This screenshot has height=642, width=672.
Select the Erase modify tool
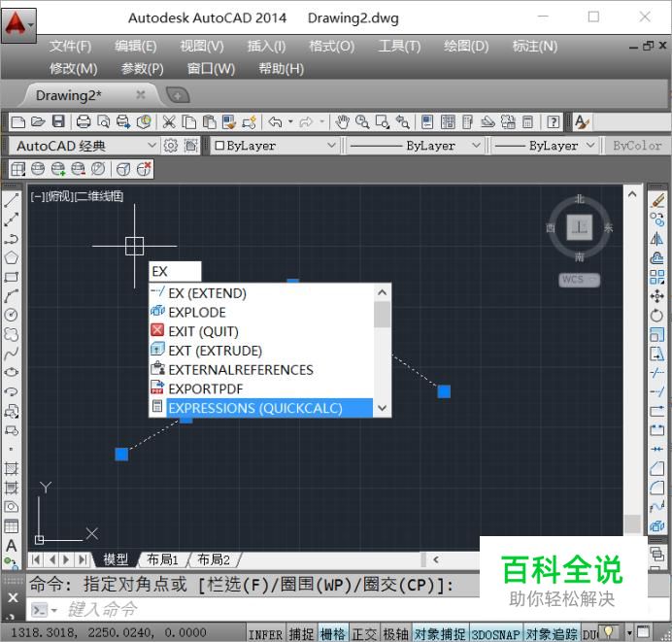click(657, 200)
